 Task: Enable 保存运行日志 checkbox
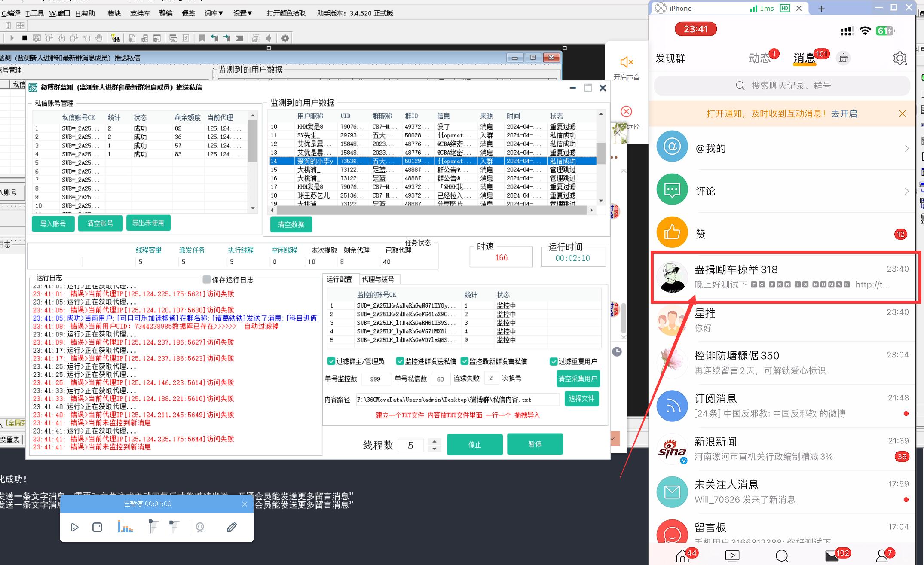point(207,280)
